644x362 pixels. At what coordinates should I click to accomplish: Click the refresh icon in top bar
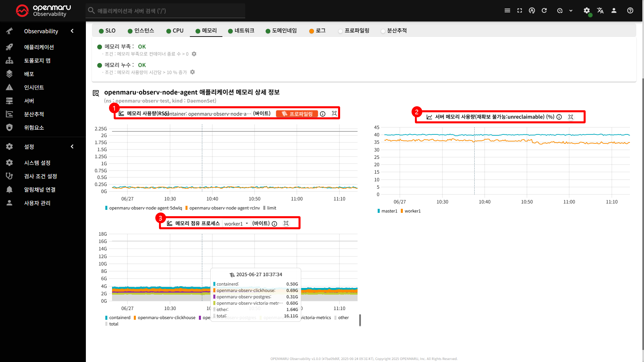(x=544, y=10)
